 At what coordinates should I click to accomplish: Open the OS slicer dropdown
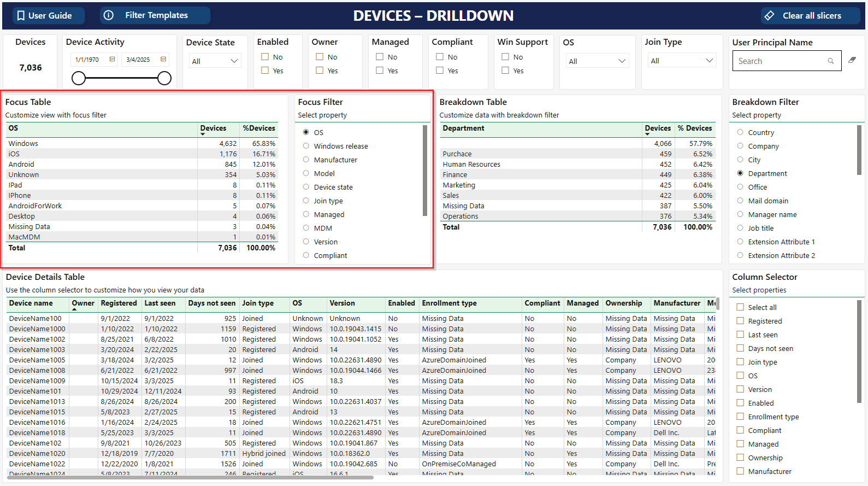click(597, 61)
